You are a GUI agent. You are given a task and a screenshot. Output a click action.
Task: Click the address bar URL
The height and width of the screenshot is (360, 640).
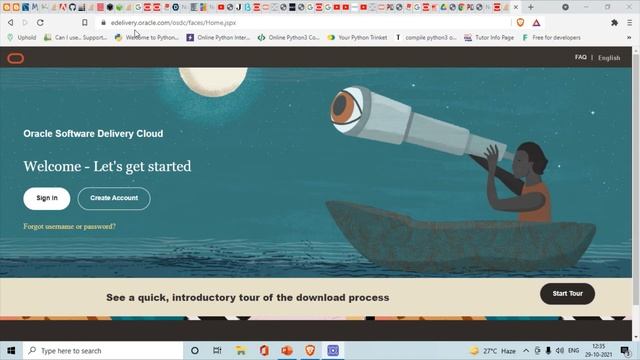tap(173, 23)
